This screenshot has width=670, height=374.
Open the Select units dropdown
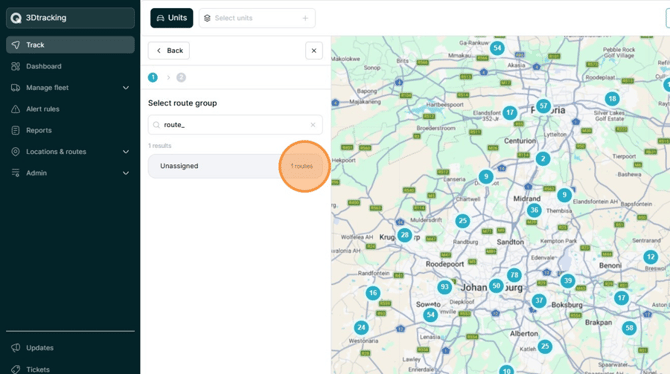pyautogui.click(x=257, y=18)
